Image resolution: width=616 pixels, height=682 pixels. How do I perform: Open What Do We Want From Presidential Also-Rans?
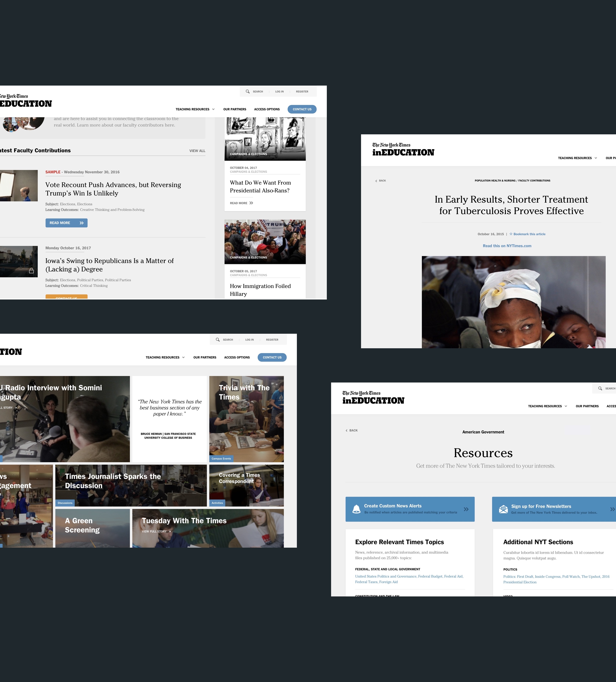(260, 186)
